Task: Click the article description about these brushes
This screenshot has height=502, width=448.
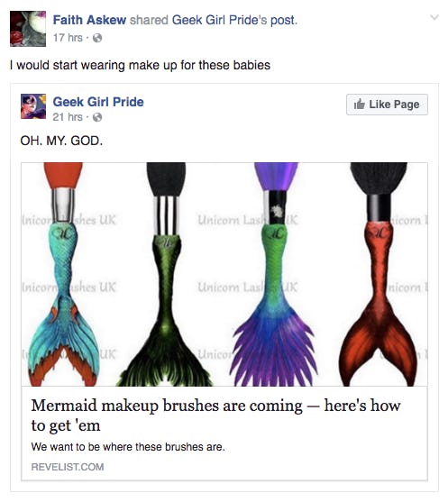Action: 128,447
